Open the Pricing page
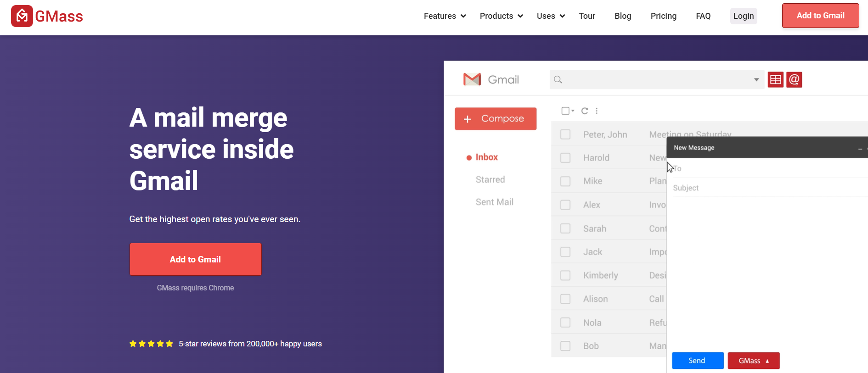This screenshot has height=373, width=868. click(664, 16)
